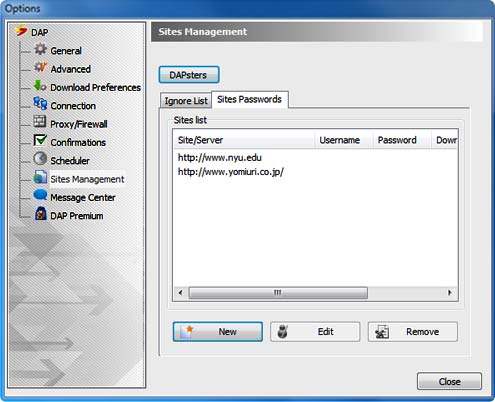
Task: Click the truncated Dowr column header
Action: (445, 140)
